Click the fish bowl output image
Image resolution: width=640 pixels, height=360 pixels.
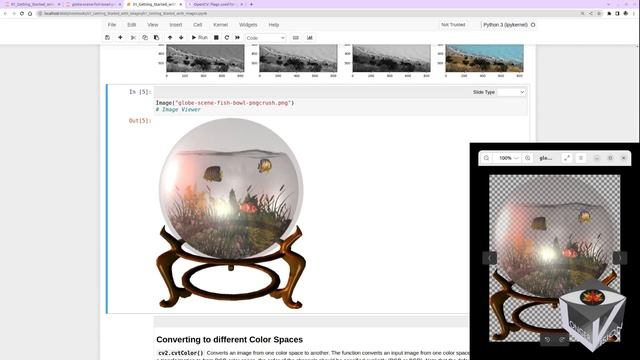click(231, 213)
